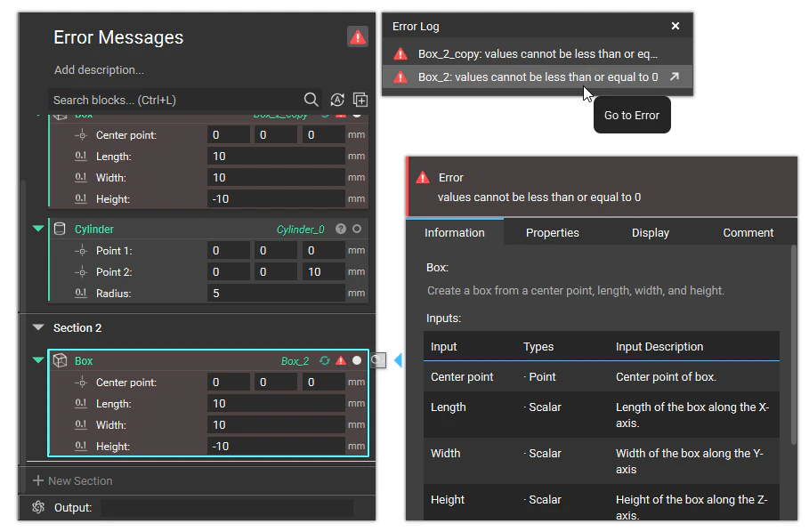Toggle visibility circle of Box_2
This screenshot has width=809, height=532.
tap(357, 360)
